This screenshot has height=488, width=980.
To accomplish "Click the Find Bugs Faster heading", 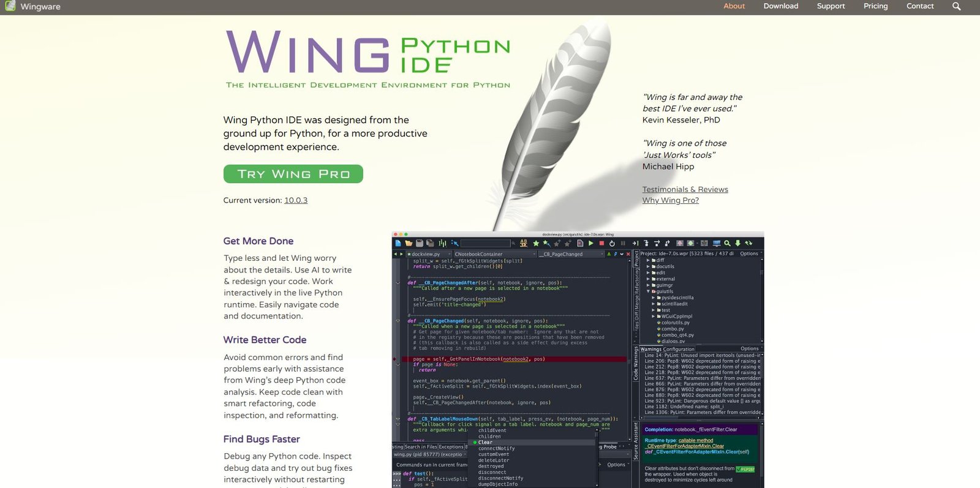I will (x=262, y=439).
